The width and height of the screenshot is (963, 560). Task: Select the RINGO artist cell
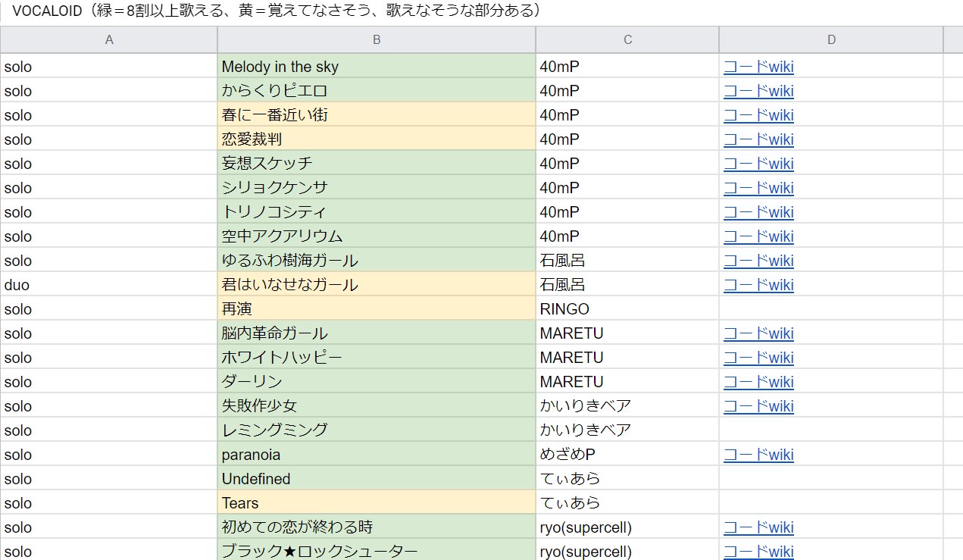pyautogui.click(x=627, y=308)
